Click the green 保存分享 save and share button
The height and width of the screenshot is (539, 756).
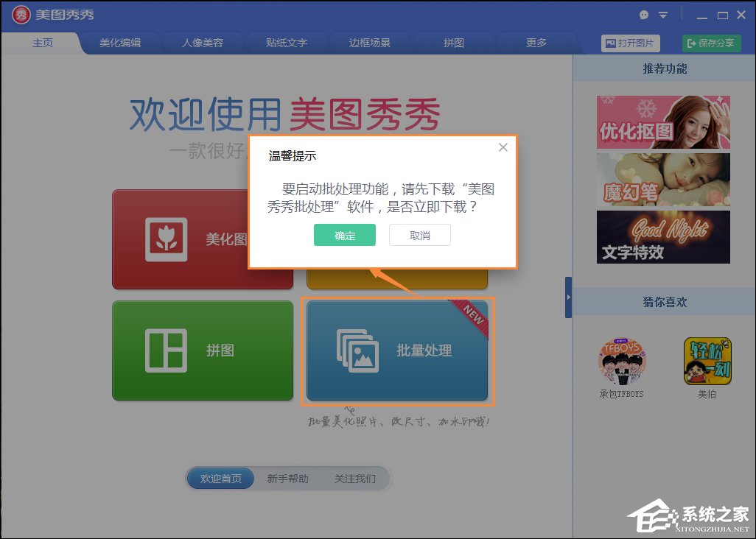711,43
